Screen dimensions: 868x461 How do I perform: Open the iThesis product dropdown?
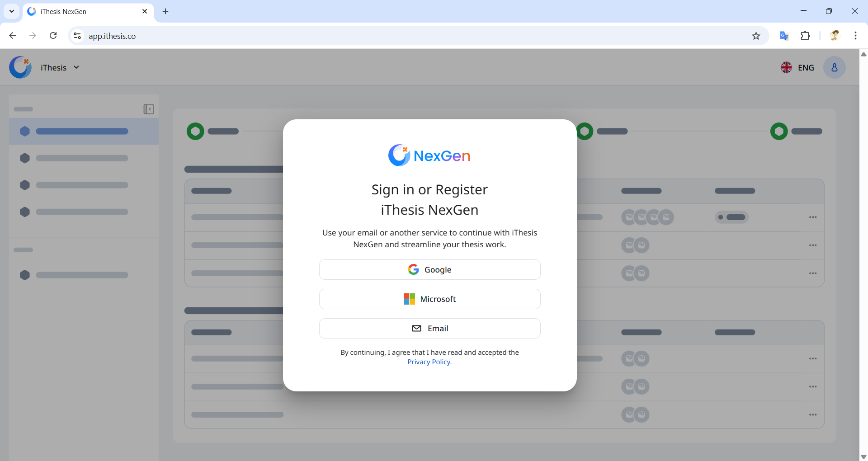(x=60, y=67)
